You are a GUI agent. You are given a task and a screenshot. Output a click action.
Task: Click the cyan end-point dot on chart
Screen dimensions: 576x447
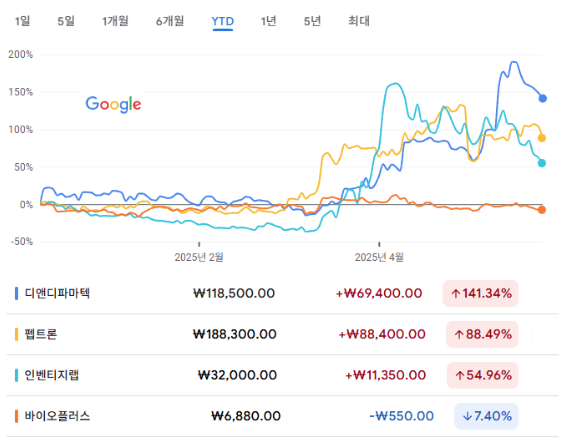pyautogui.click(x=542, y=163)
